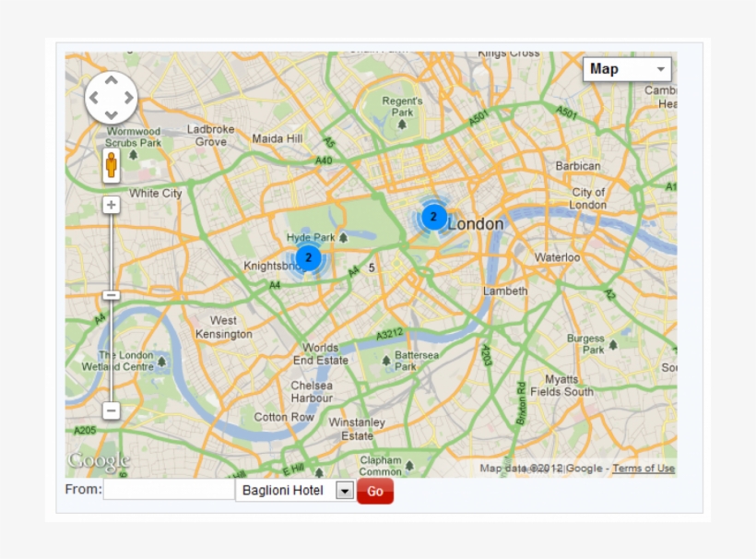This screenshot has width=756, height=559.
Task: Click the Baglioni Hotel dropdown arrow
Action: (x=345, y=491)
